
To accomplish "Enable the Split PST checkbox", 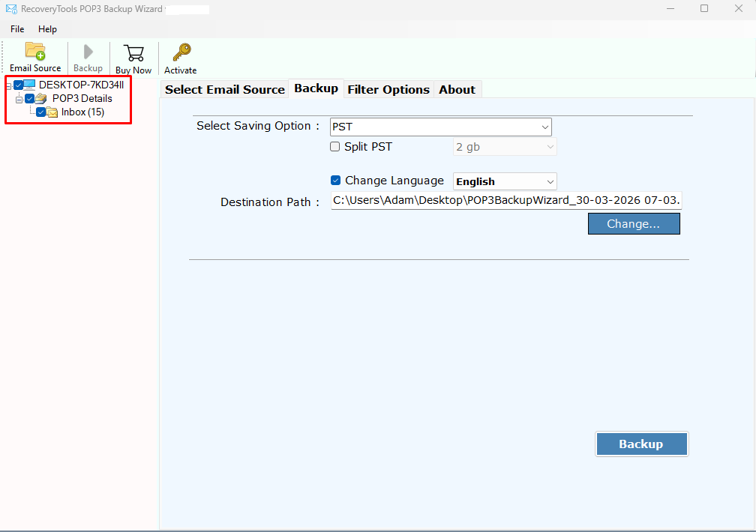I will (x=334, y=147).
